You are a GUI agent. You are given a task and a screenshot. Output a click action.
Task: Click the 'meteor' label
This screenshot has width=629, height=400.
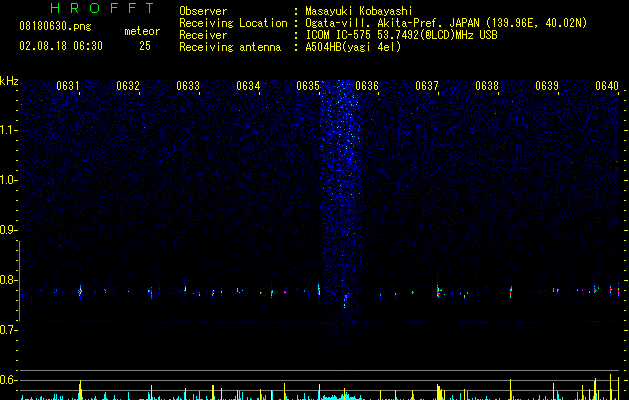pos(142,31)
